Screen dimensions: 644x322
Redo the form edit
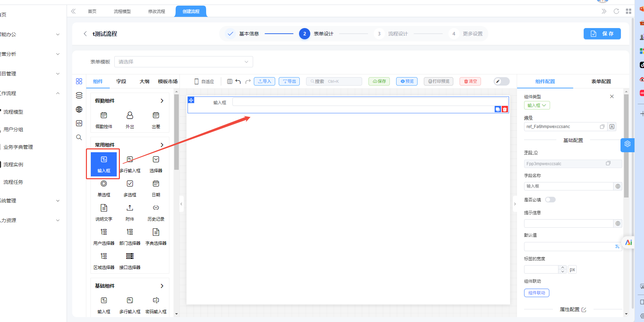(248, 81)
